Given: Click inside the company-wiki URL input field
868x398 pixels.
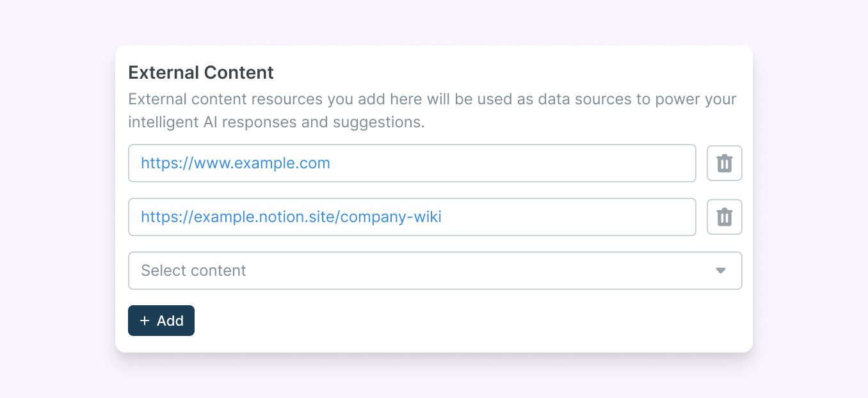Looking at the screenshot, I should (x=412, y=217).
